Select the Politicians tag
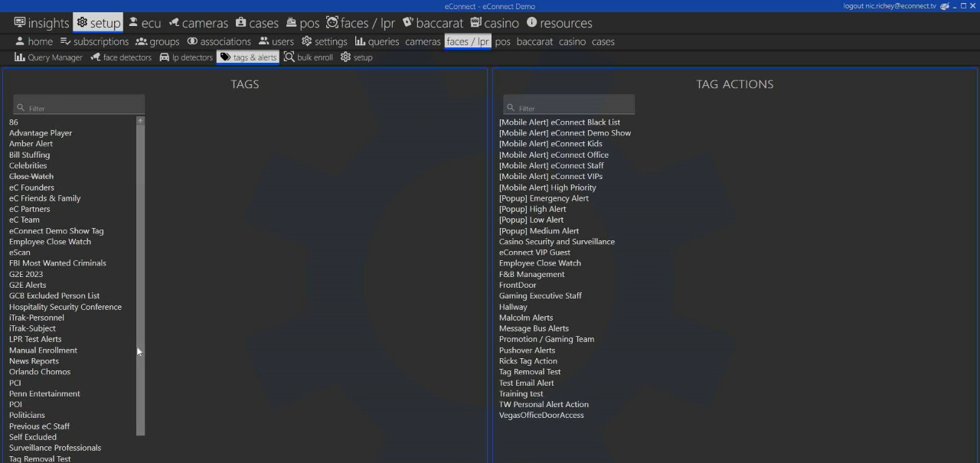 pyautogui.click(x=27, y=416)
